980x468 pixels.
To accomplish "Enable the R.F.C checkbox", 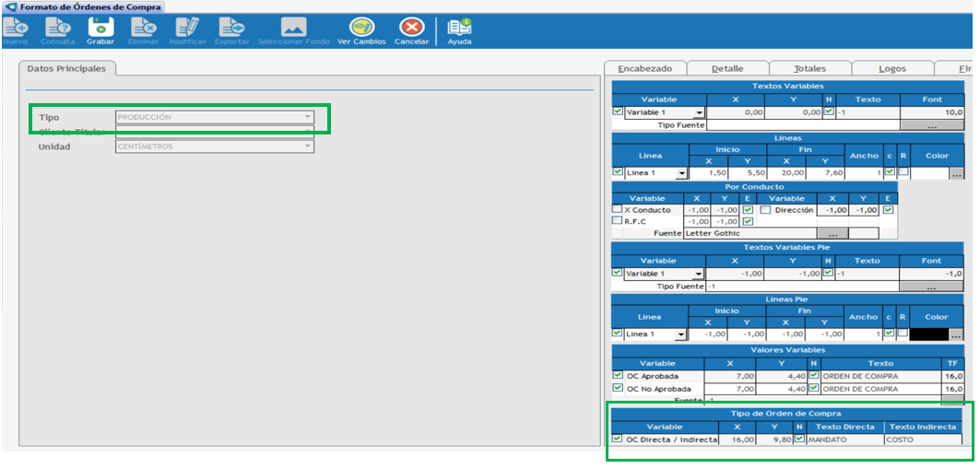I will pos(618,221).
